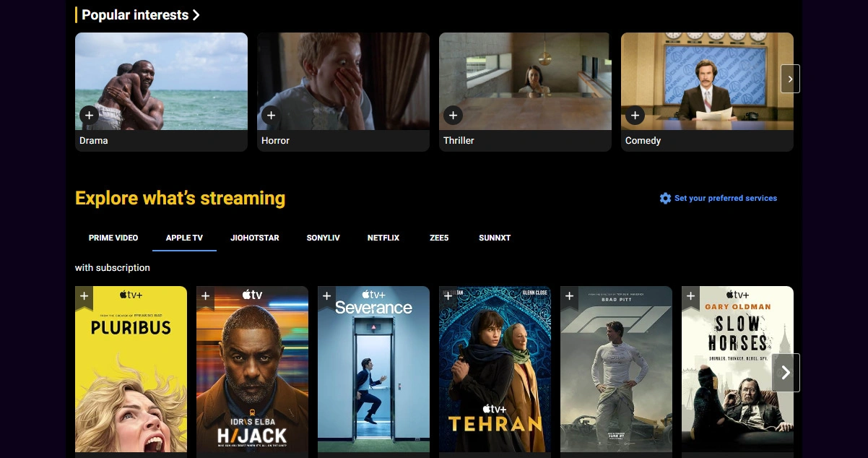Select the JioHotstar streaming tab
The height and width of the screenshot is (458, 868).
254,238
